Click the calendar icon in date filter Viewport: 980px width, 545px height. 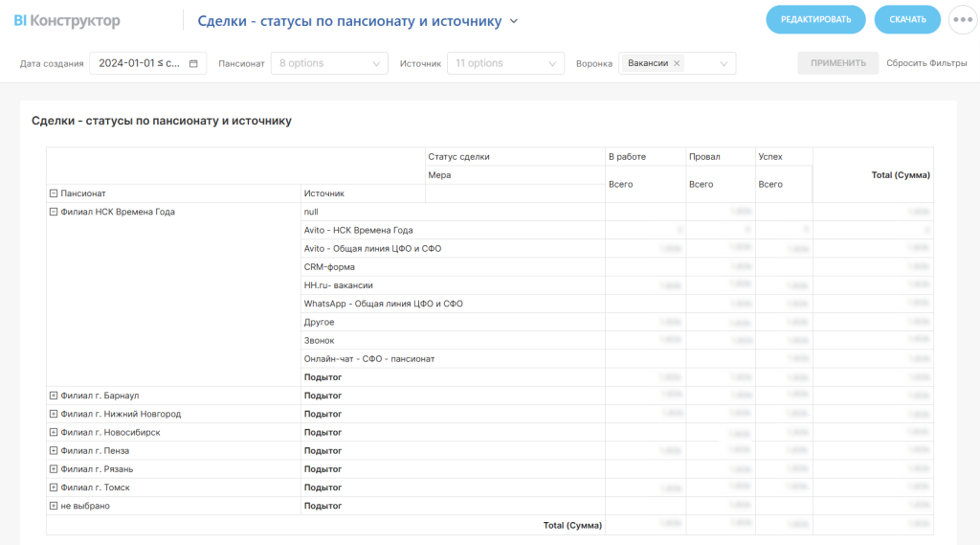click(x=193, y=63)
